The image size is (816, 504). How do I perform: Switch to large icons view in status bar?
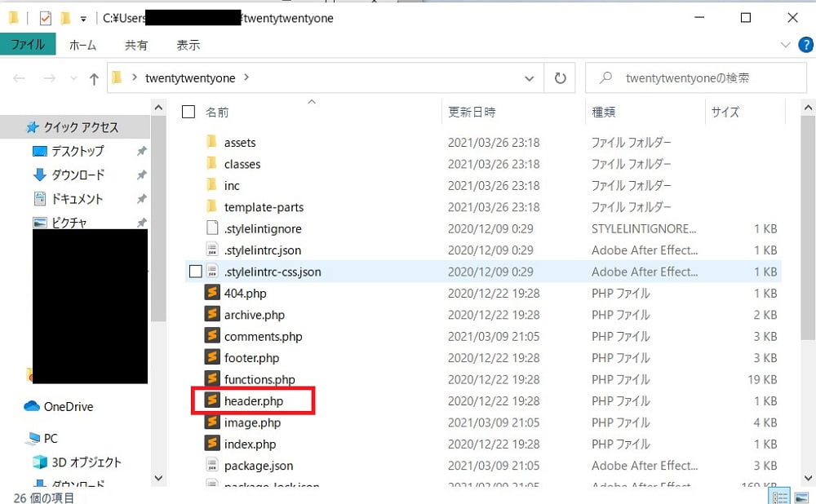point(801,496)
